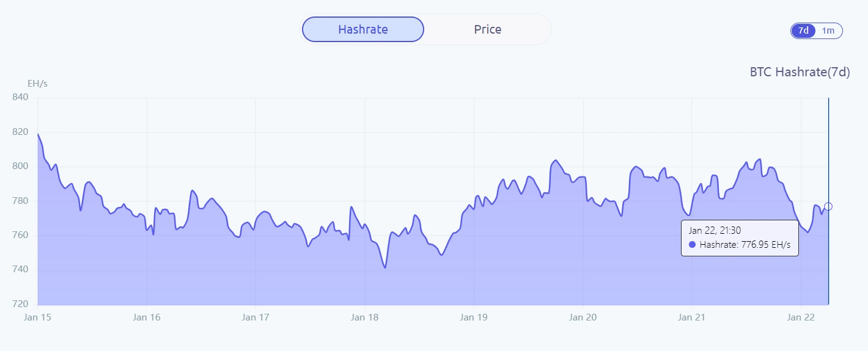Click the Jan 17 x-axis label

(x=256, y=317)
